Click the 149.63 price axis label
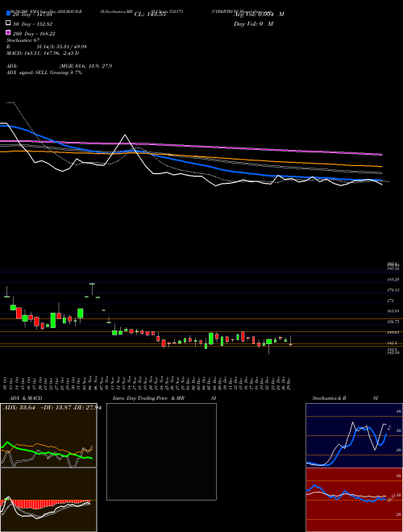The image size is (403, 532). tap(393, 332)
